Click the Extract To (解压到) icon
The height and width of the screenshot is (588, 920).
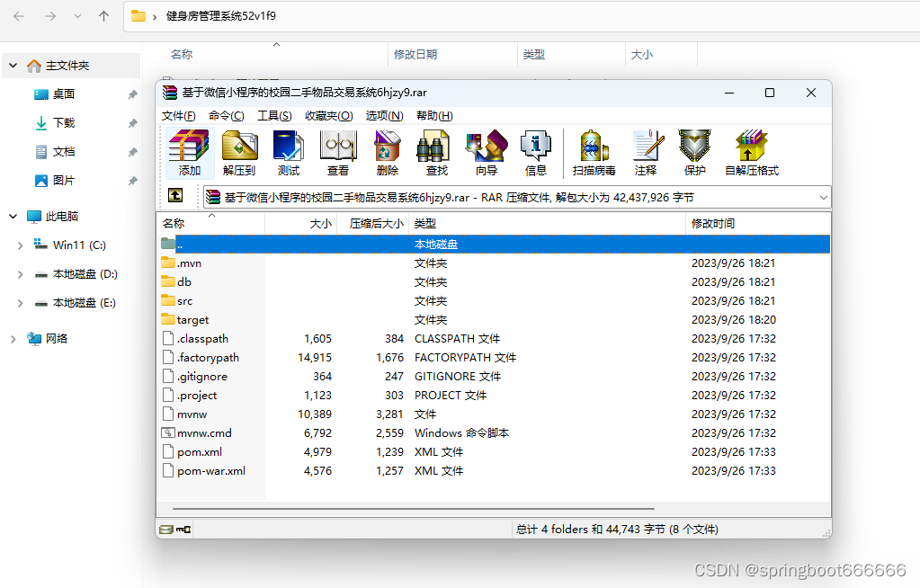tap(239, 153)
